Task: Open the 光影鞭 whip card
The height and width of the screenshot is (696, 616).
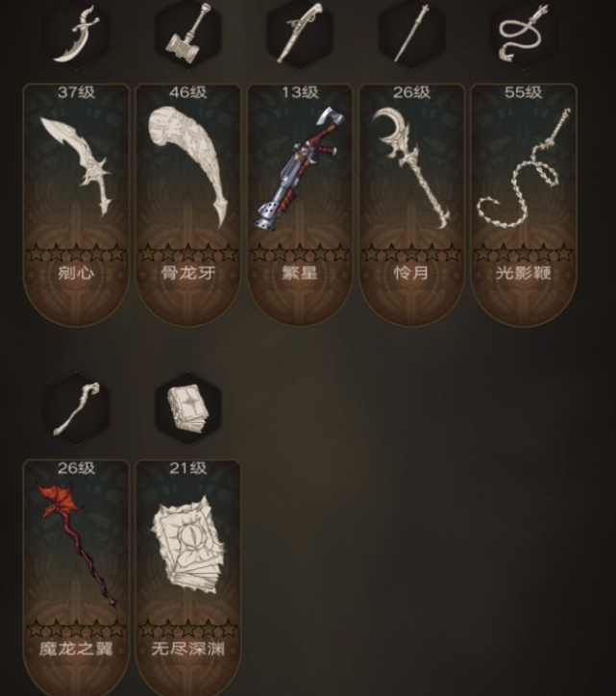Action: [x=523, y=205]
